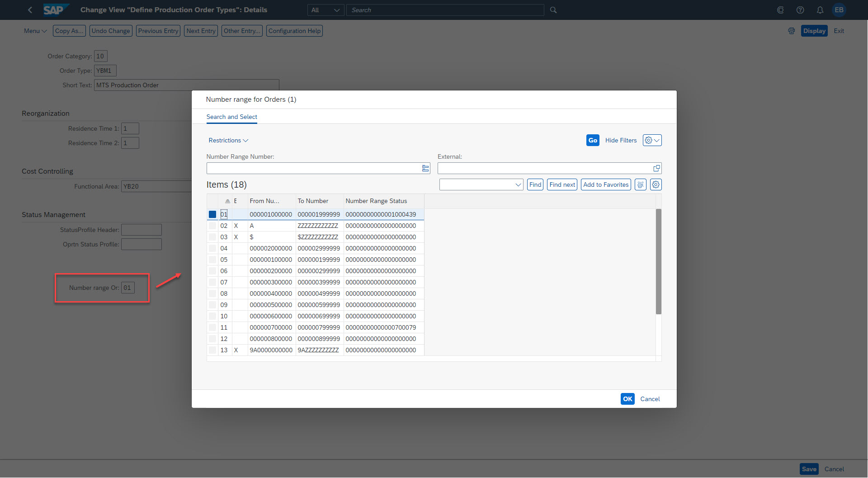
Task: Click the header Search input field
Action: (x=445, y=10)
